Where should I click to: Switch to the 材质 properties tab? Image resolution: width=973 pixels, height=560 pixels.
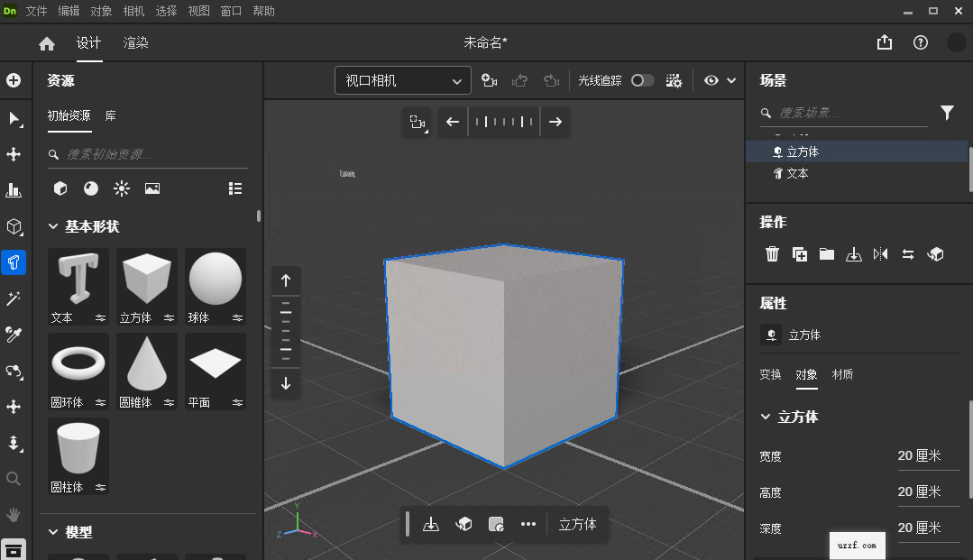click(x=842, y=374)
